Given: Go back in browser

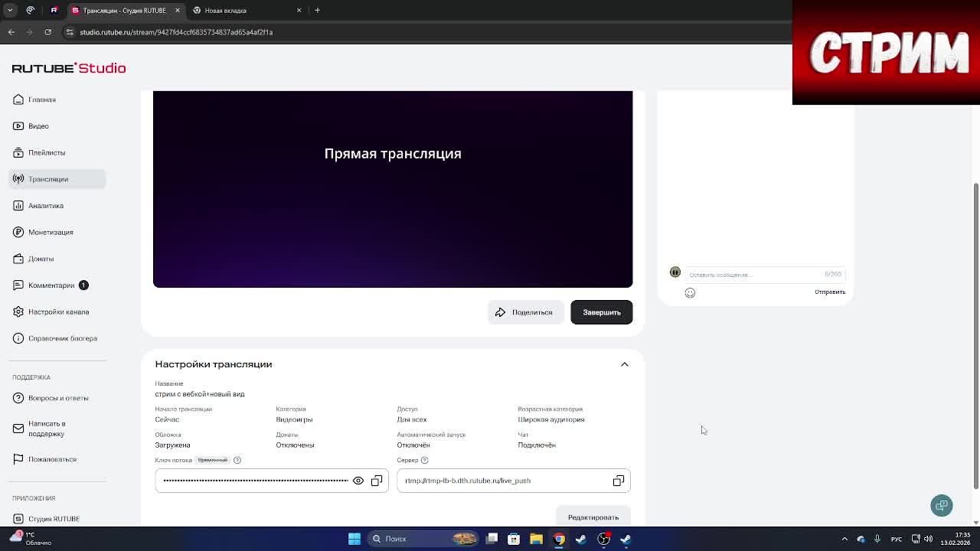Looking at the screenshot, I should (x=11, y=32).
